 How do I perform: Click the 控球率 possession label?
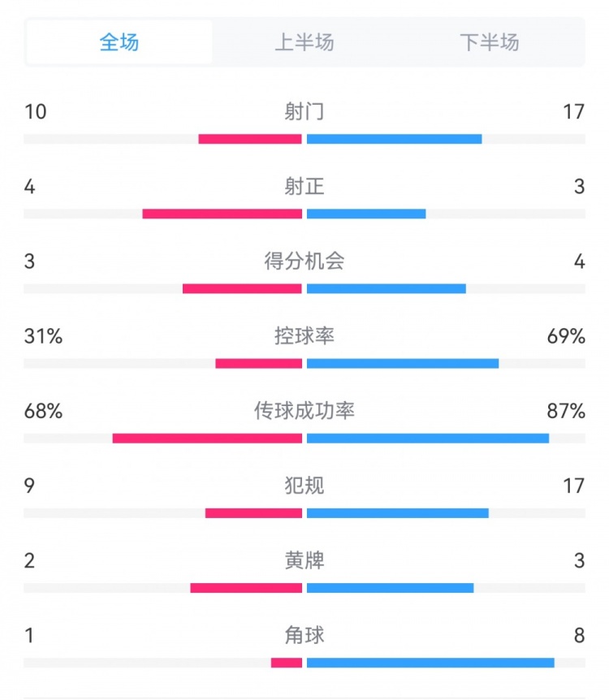pos(304,336)
